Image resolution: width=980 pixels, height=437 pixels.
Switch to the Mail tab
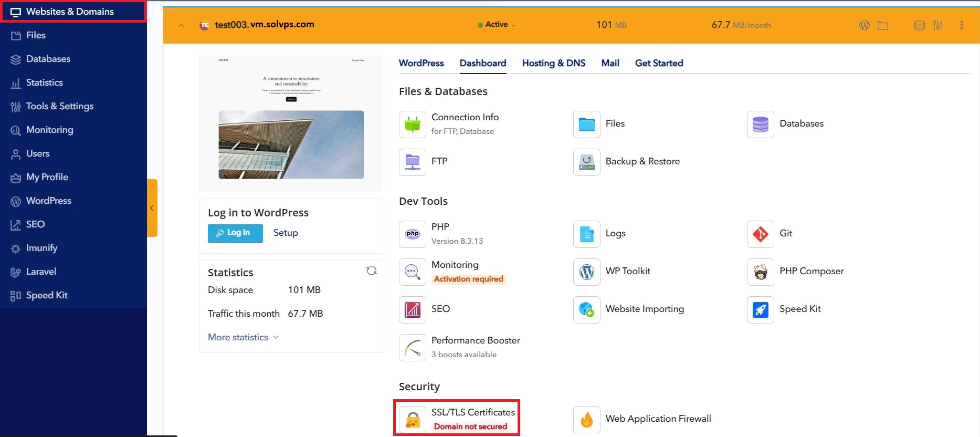(610, 63)
